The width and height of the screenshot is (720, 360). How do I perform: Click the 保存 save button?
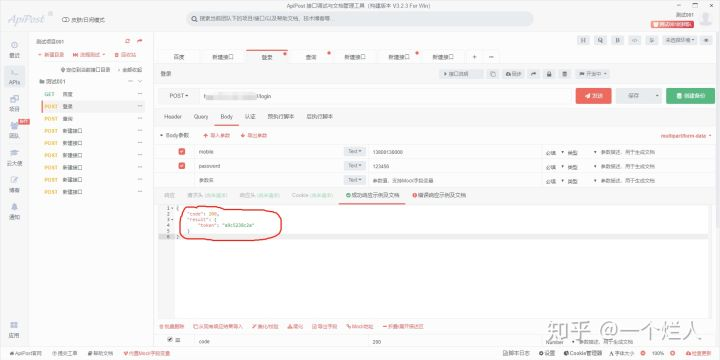[634, 96]
